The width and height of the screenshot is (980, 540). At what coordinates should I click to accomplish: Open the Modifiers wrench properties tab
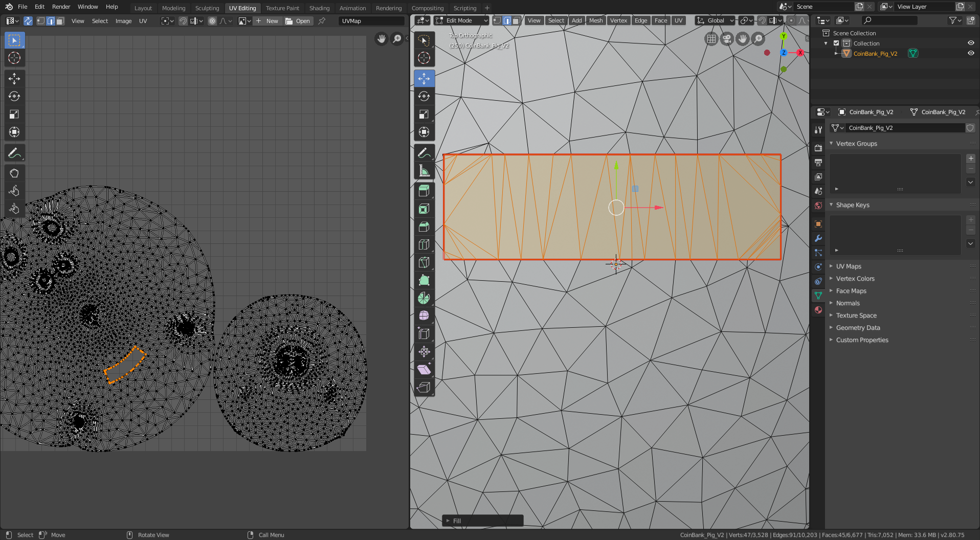pyautogui.click(x=818, y=238)
